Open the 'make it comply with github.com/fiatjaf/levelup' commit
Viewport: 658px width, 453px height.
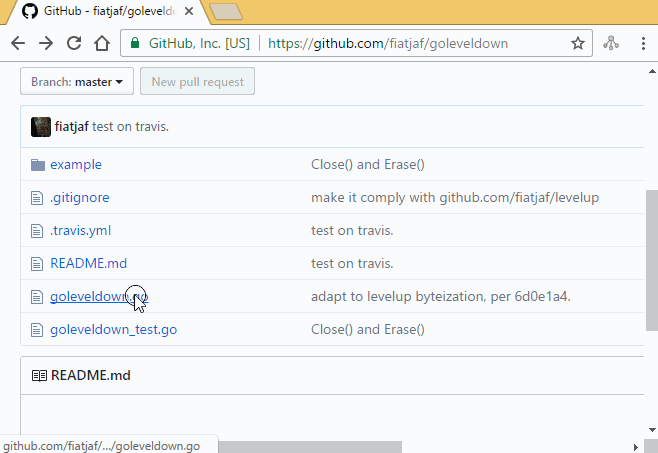click(x=455, y=197)
